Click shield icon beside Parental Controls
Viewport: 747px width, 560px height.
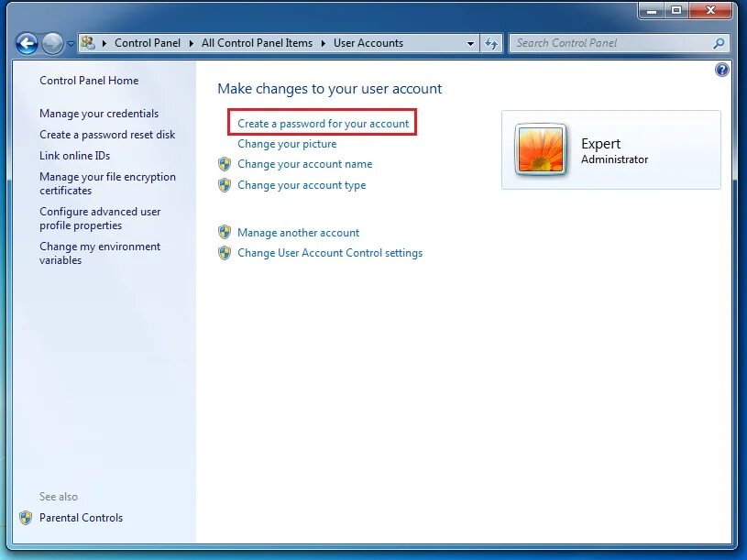click(26, 518)
